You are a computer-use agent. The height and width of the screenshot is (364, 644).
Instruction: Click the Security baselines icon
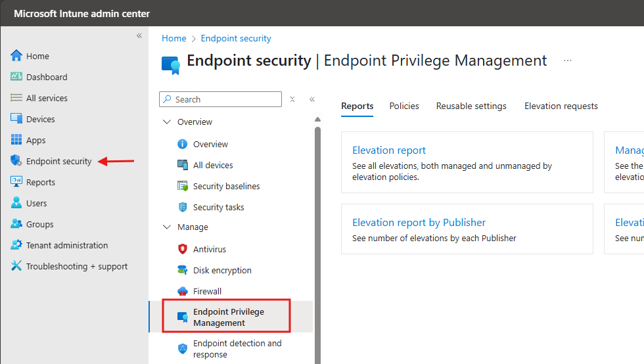[183, 186]
